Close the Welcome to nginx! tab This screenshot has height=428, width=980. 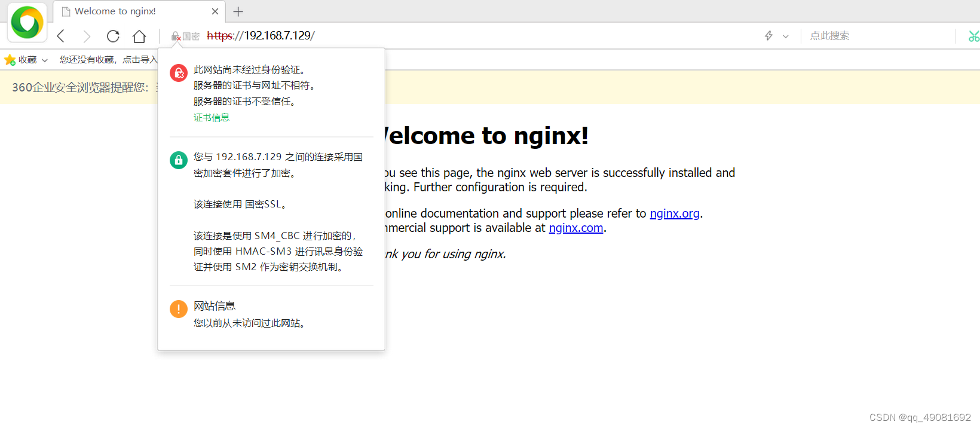(x=215, y=11)
